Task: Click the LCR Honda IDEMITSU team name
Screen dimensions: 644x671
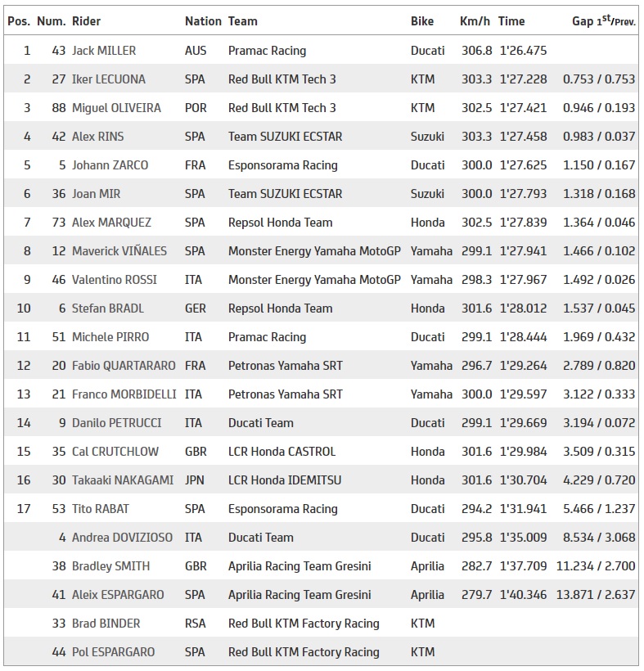Action: [x=283, y=480]
